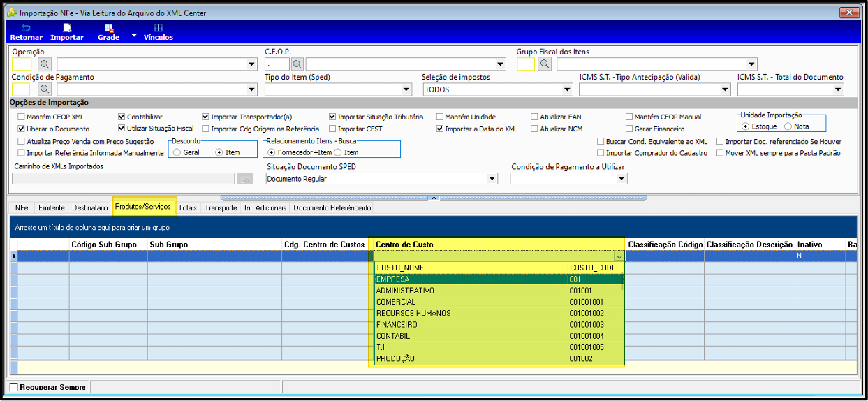Click the browse button for Caminho de XMLs
868x401 pixels.
click(x=244, y=179)
